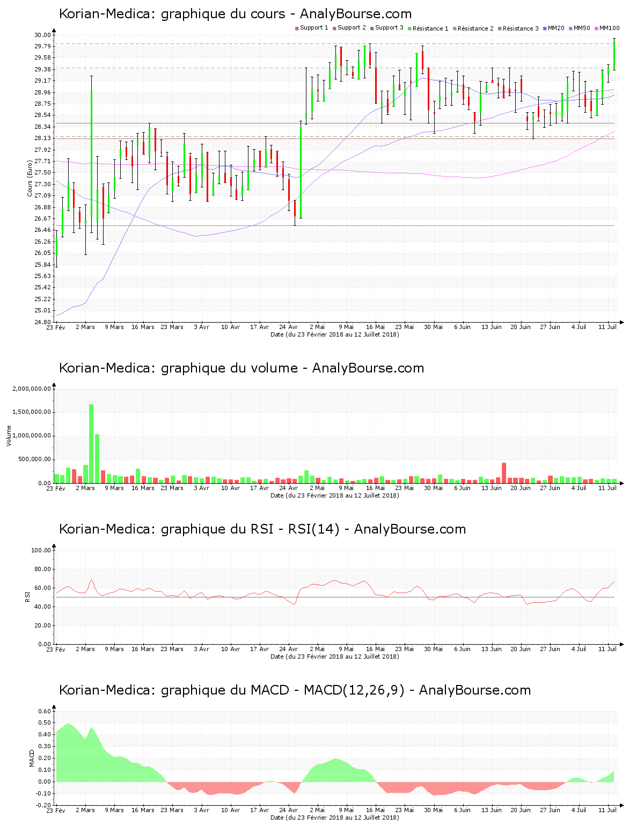Screen dimensions: 644x832
Task: Click the MM50 legend entry
Action: [581, 28]
